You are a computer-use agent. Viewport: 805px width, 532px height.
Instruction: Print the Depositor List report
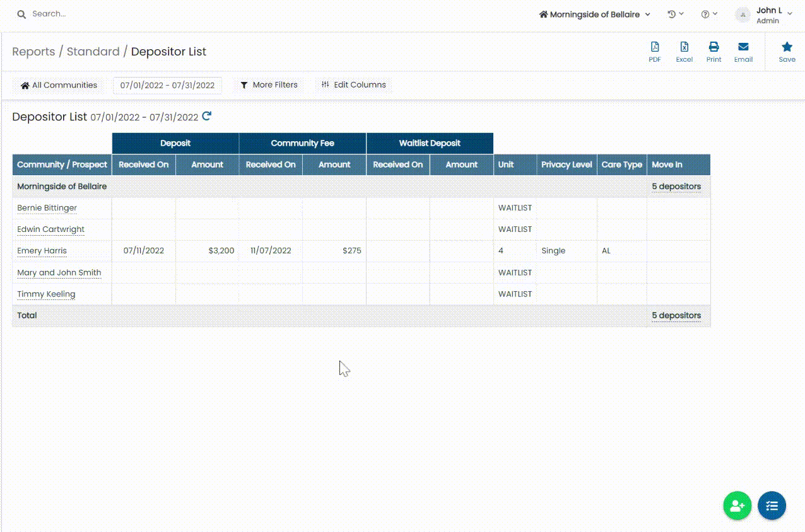(714, 52)
